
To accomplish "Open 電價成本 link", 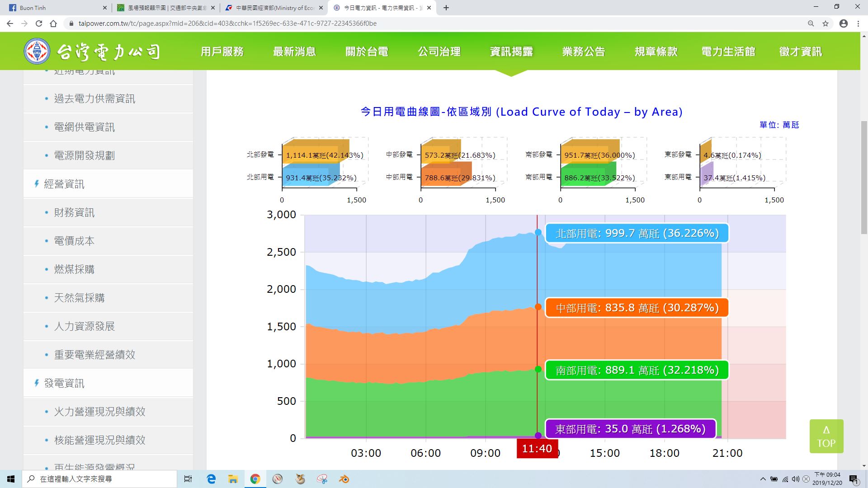I will pyautogui.click(x=108, y=241).
